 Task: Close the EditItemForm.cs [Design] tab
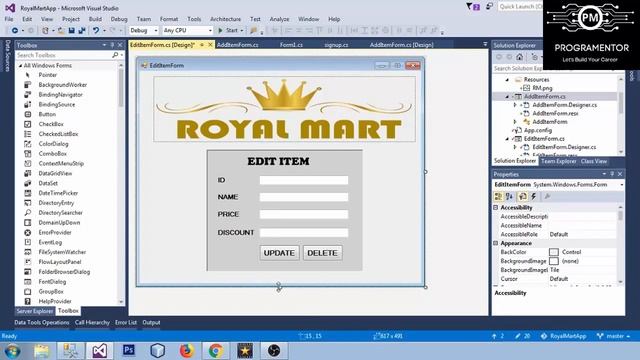211,45
